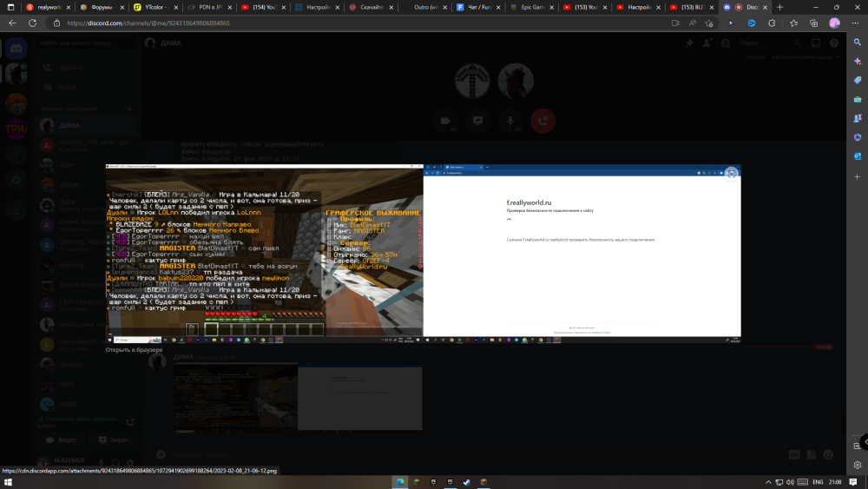Open the inbox icon in chat header

816,43
